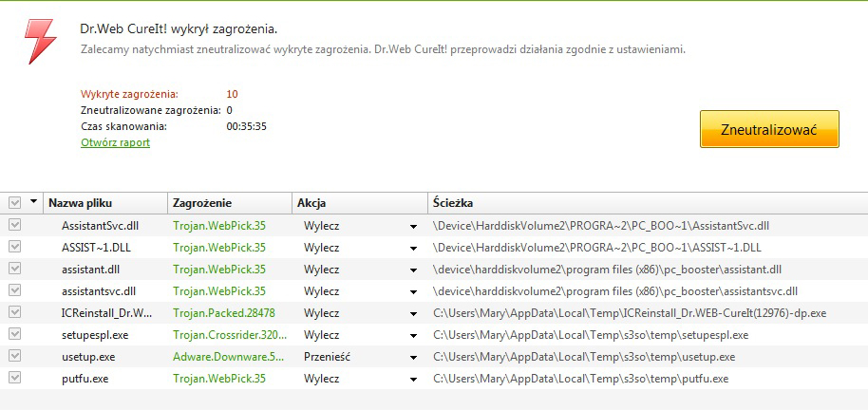
Task: Uncheck the assistantsvc.dll lowercase row checkbox
Action: coord(15,290)
